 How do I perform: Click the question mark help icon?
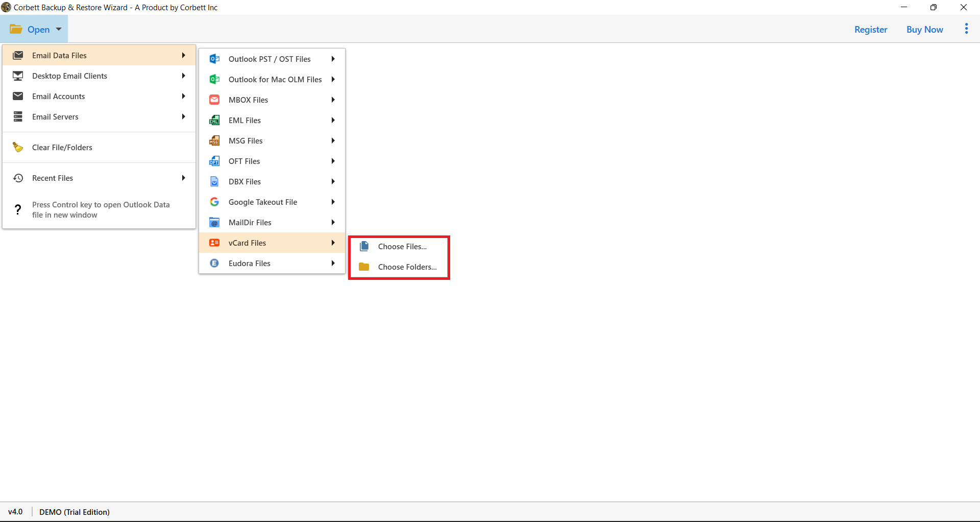coord(18,209)
